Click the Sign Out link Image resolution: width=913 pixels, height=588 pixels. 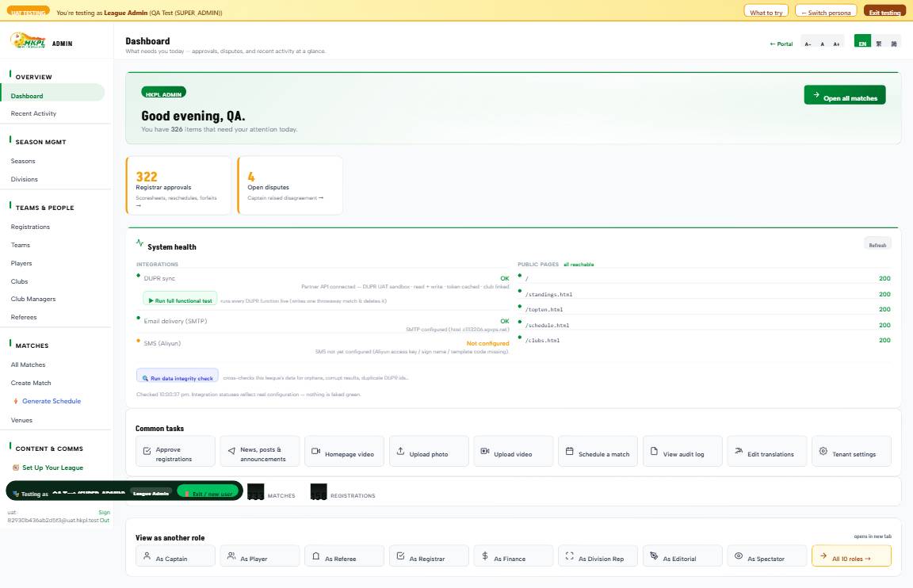[x=105, y=517]
